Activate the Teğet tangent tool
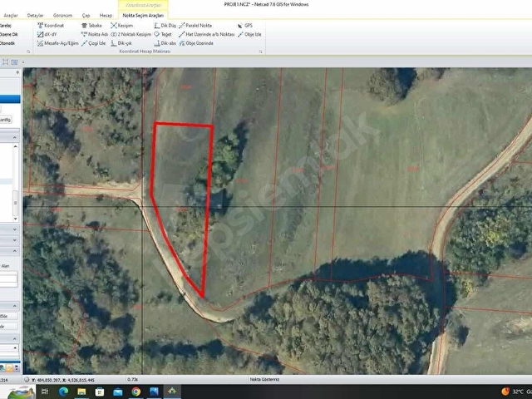The image size is (532, 399). click(163, 34)
